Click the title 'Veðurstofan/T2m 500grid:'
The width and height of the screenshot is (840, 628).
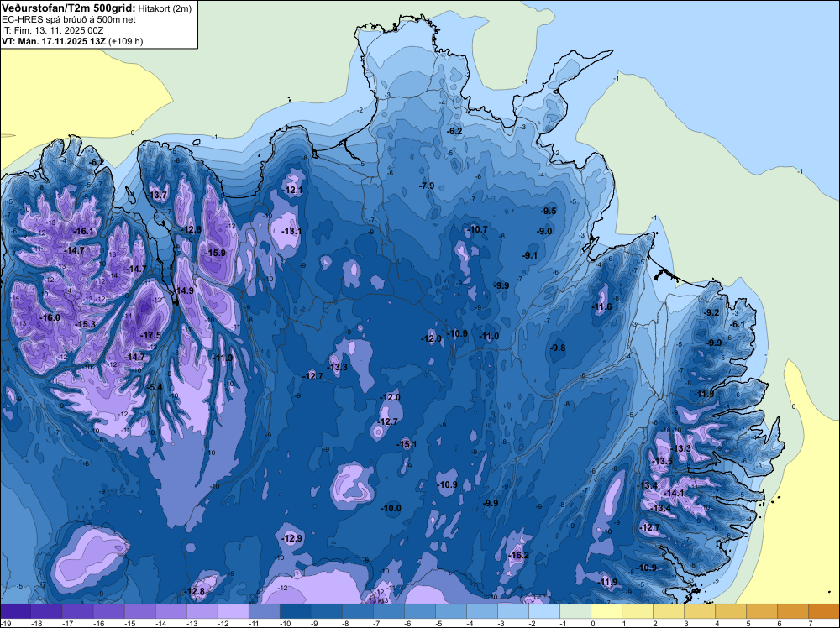(x=67, y=8)
